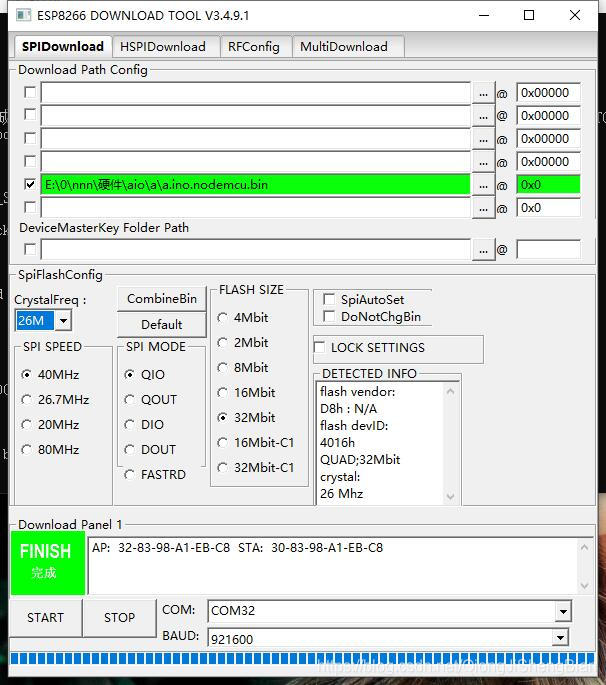Click the STOP button

(x=119, y=618)
